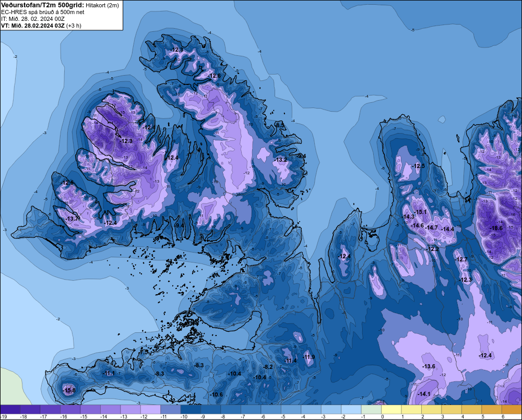Pick the legend swatch between -2 and -1
This screenshot has height=420, width=522.
pyautogui.click(x=351, y=409)
